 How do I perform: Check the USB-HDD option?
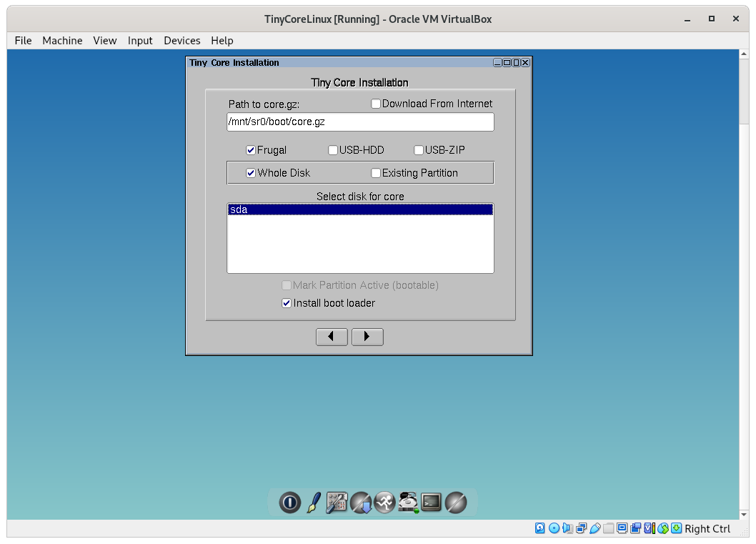pos(333,150)
